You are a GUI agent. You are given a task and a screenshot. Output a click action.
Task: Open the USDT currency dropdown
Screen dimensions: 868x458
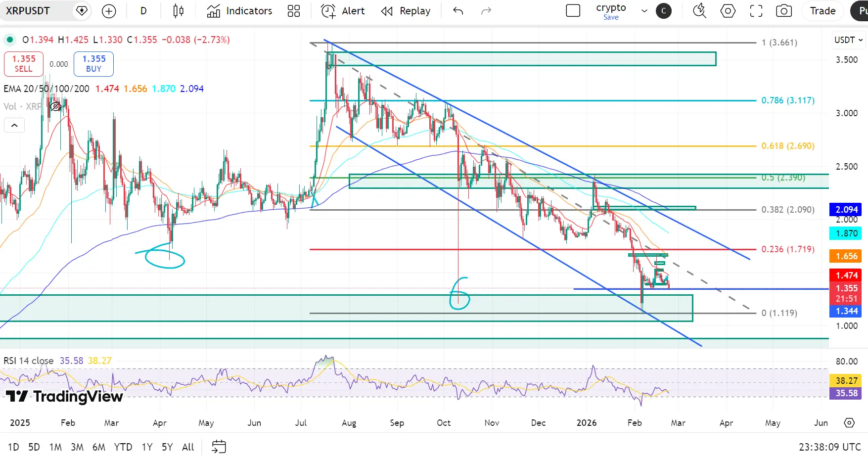pos(848,40)
